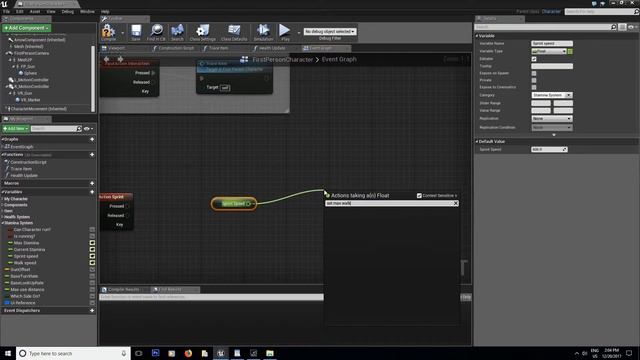Switch to the Viewport tab
The height and width of the screenshot is (360, 640).
pos(116,48)
